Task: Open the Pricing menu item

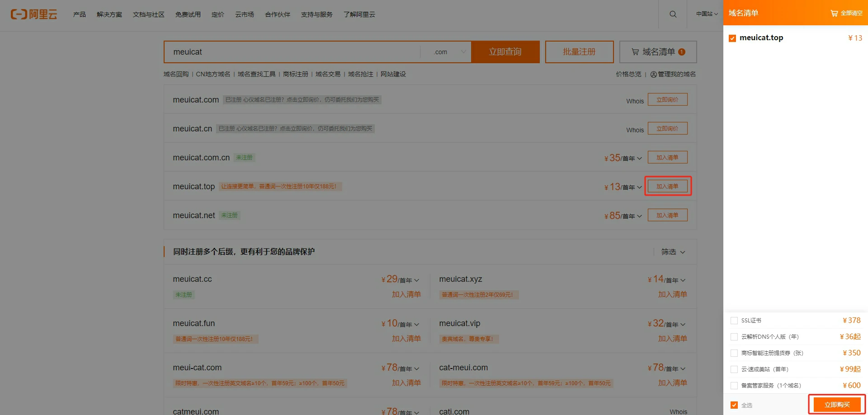Action: pos(217,14)
